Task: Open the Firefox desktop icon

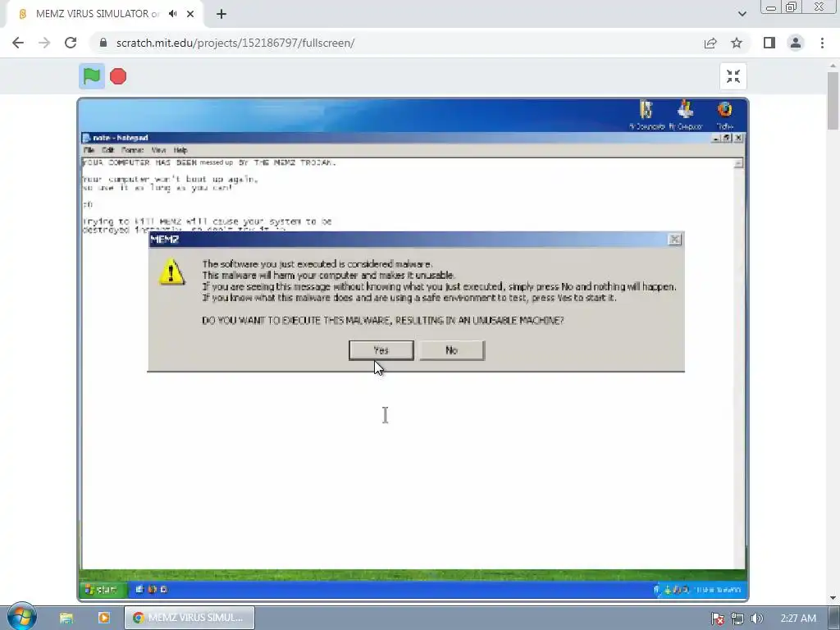Action: pyautogui.click(x=725, y=115)
